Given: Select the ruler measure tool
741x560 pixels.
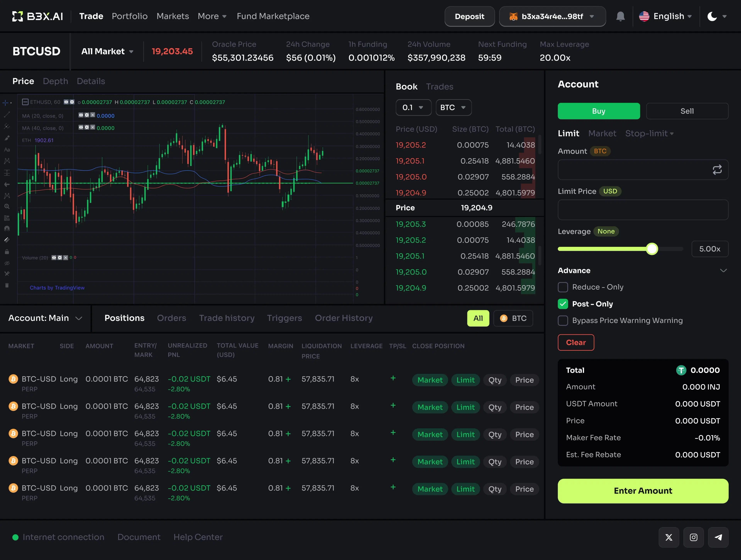Looking at the screenshot, I should [7, 218].
